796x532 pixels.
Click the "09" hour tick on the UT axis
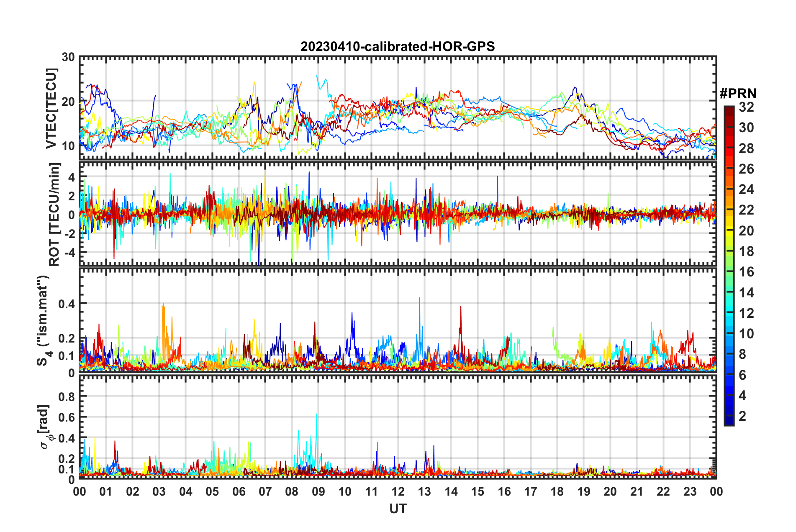click(318, 491)
